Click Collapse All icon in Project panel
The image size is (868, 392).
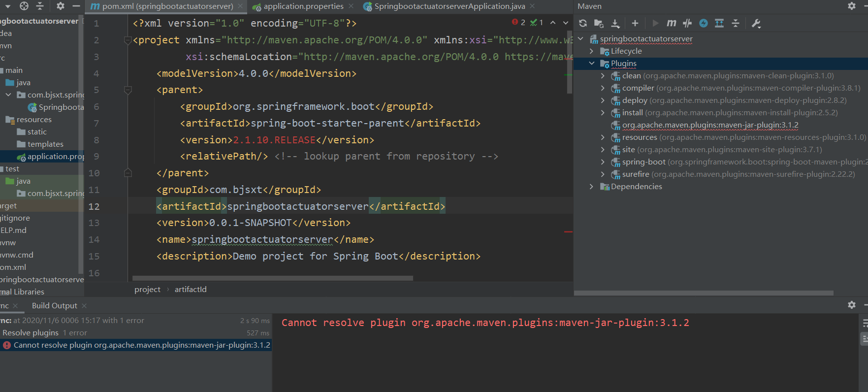point(40,6)
